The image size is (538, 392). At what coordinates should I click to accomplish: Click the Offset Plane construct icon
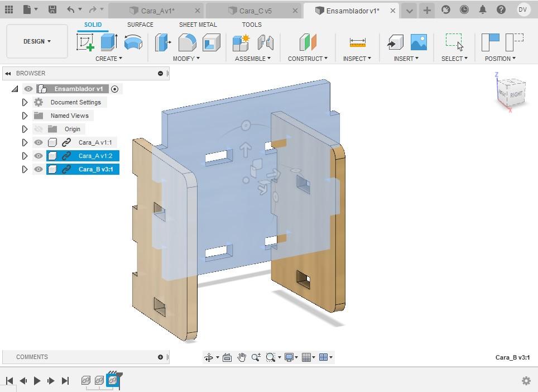308,42
